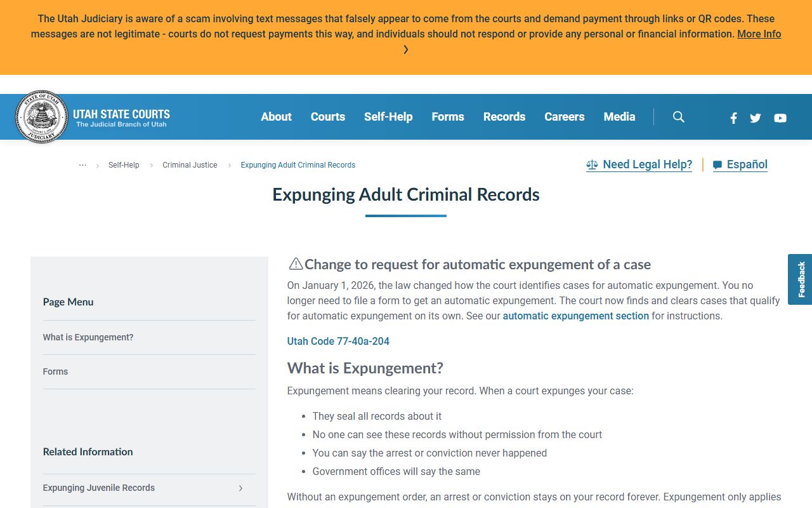Click the Utah State Courts title text
Viewport: 812px width, 508px height.
tap(121, 114)
